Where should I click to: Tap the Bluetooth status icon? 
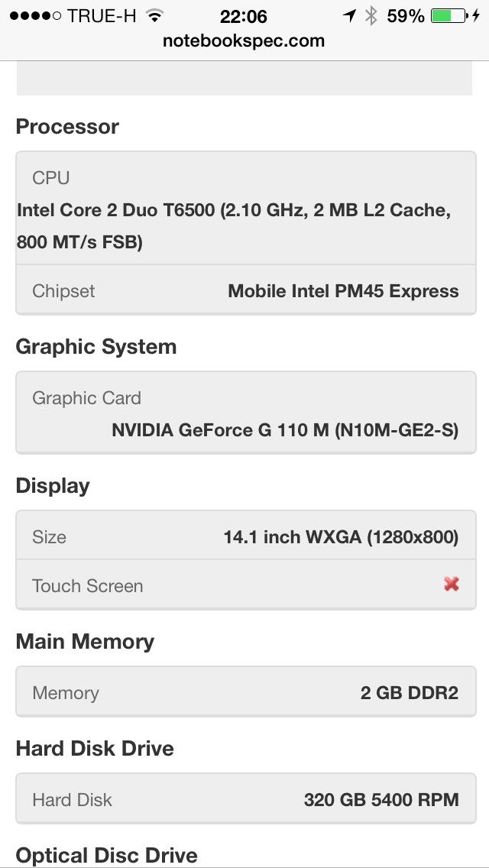click(x=371, y=15)
